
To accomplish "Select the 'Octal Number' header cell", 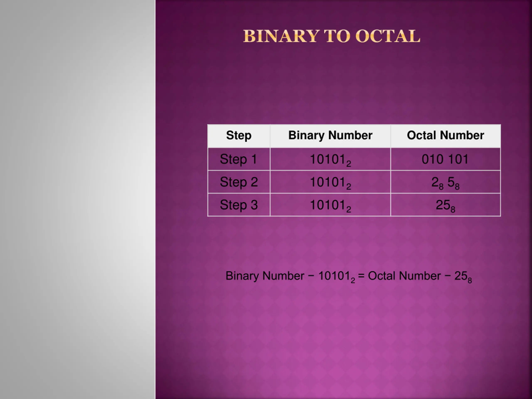I will (445, 136).
